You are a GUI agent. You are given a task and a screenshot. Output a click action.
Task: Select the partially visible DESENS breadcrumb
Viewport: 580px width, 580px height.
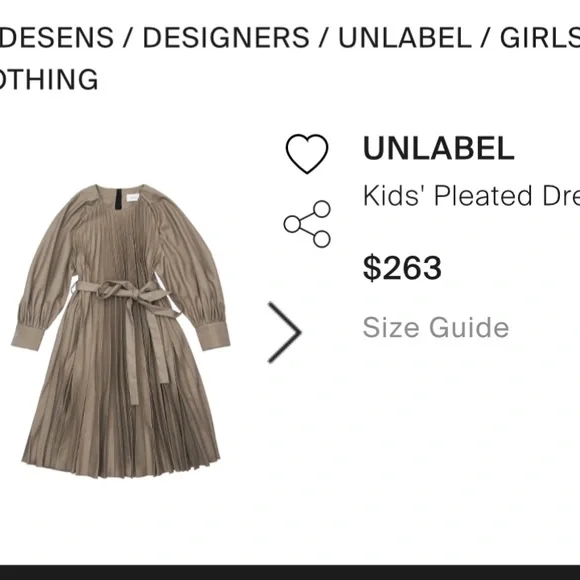click(57, 37)
